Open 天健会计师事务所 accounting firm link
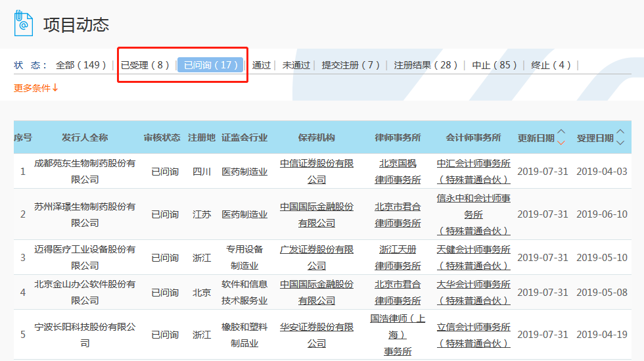The height and width of the screenshot is (361, 644). 474,257
